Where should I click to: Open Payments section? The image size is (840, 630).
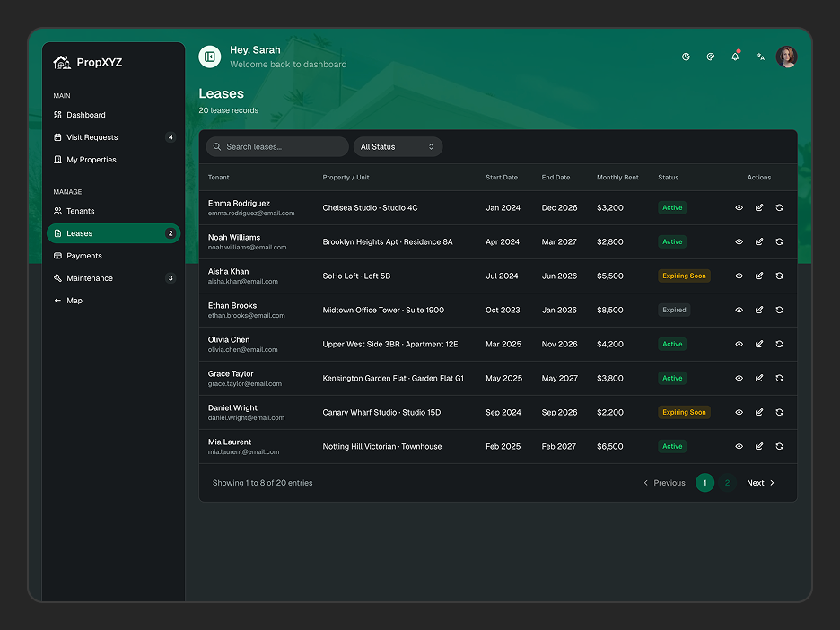(114, 256)
